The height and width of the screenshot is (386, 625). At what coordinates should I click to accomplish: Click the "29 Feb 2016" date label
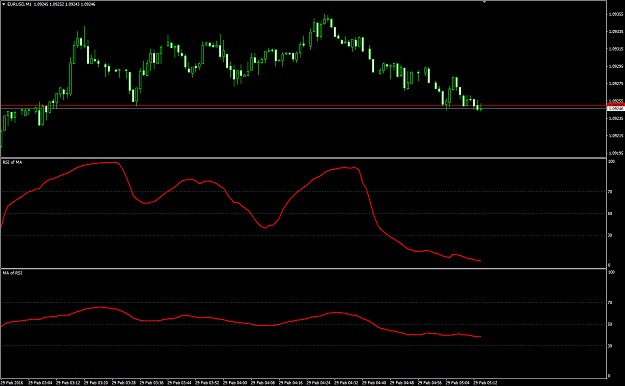[12, 383]
